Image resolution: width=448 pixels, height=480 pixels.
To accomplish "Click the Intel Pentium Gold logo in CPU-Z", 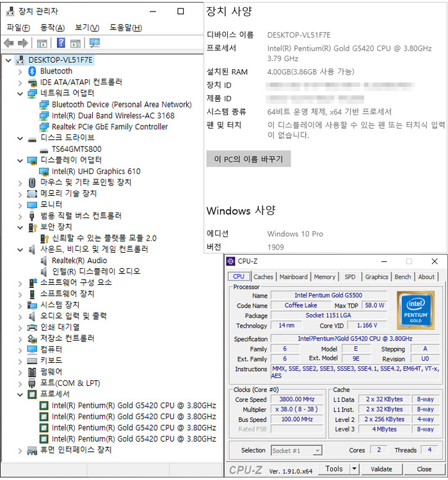I will pos(415,310).
